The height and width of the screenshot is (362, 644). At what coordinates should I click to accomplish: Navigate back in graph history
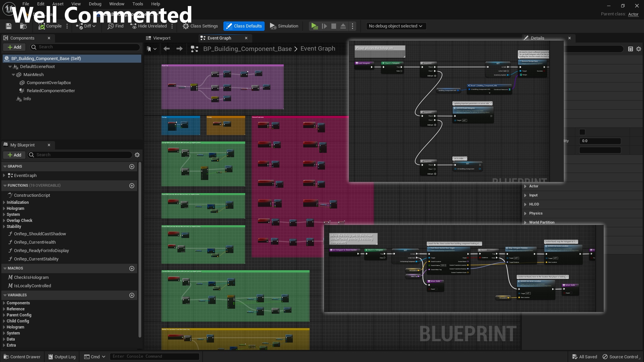tap(166, 49)
